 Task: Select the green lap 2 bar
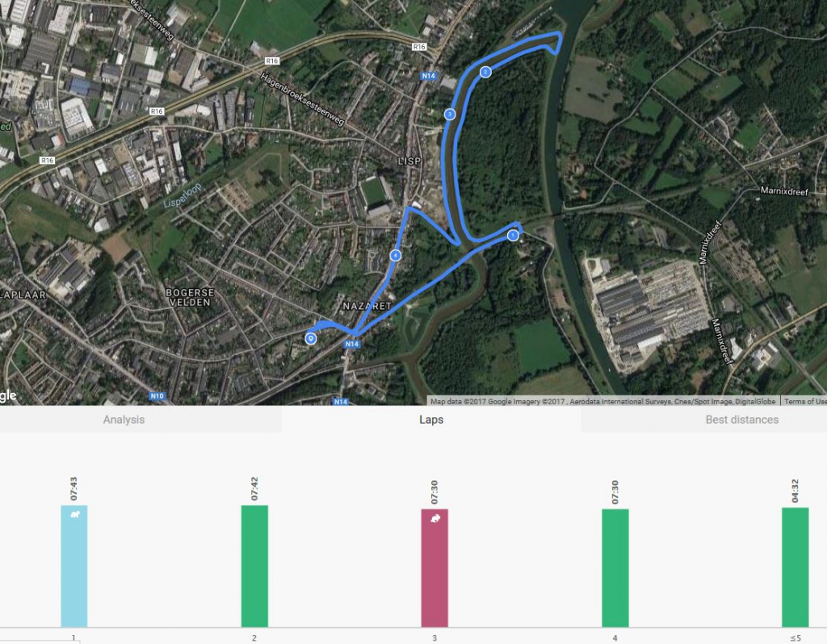click(254, 567)
